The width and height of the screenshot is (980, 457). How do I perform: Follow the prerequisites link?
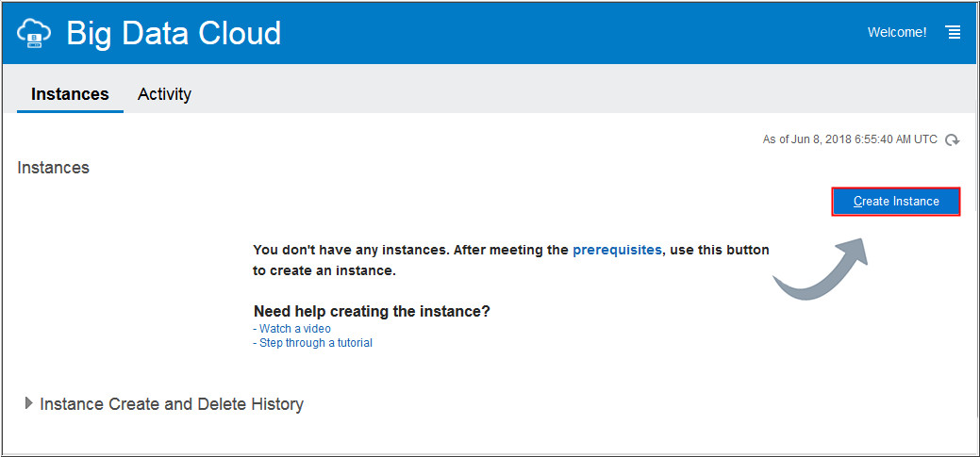coord(617,251)
